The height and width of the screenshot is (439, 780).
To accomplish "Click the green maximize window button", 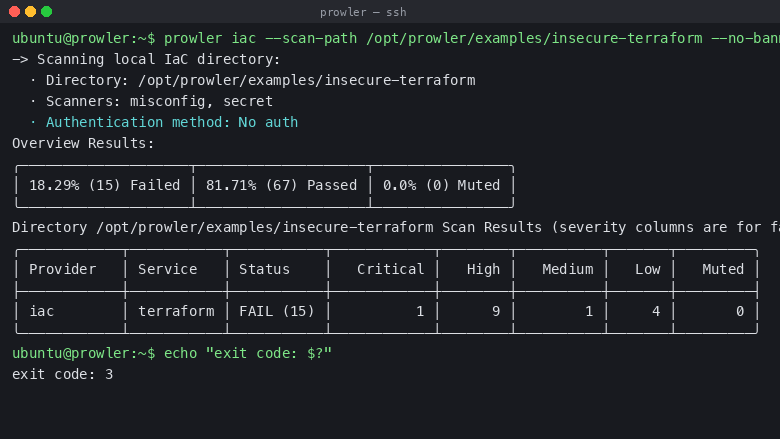I will pos(46,11).
